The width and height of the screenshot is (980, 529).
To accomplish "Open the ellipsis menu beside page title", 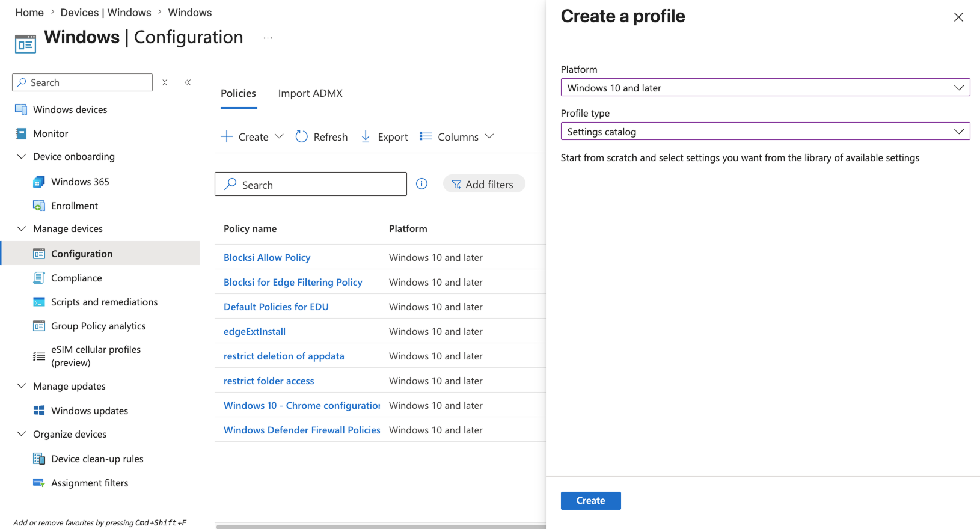I will pyautogui.click(x=268, y=38).
